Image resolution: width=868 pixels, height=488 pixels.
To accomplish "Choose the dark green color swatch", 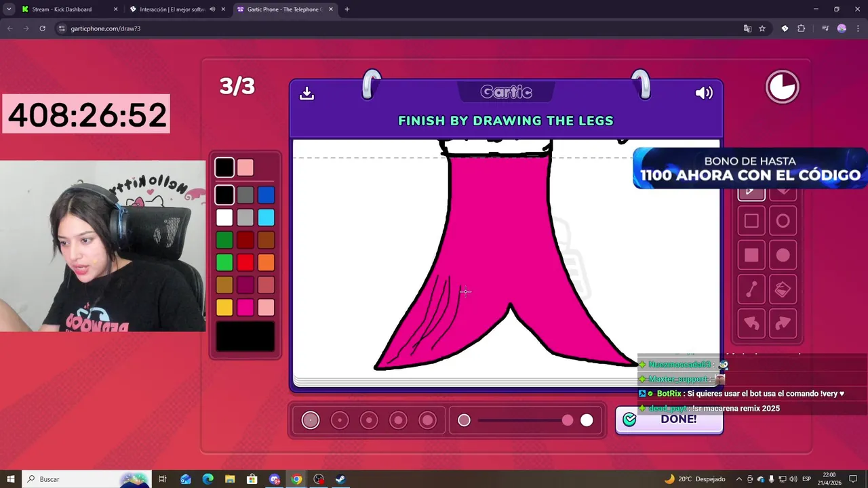I will 224,240.
